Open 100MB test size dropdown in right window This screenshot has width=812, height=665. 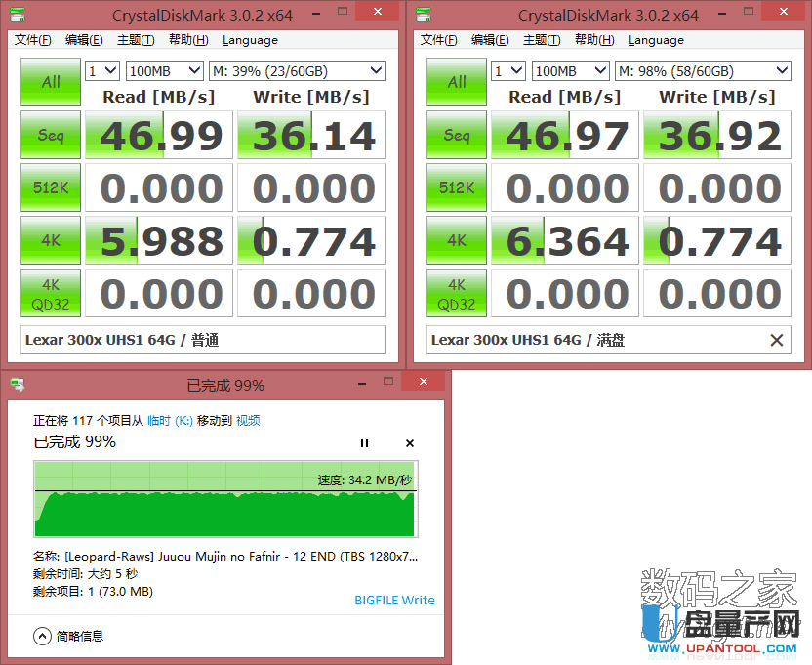pos(570,71)
